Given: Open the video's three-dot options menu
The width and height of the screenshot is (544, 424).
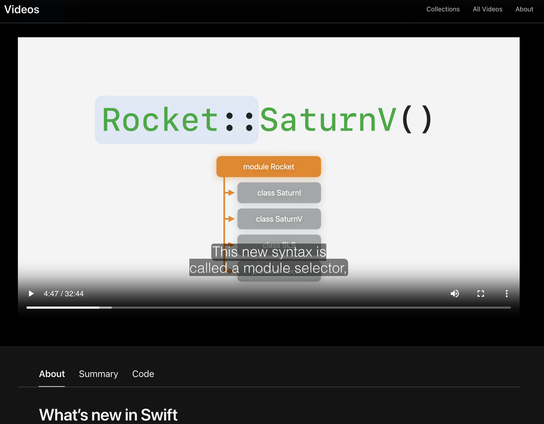Looking at the screenshot, I should point(507,294).
